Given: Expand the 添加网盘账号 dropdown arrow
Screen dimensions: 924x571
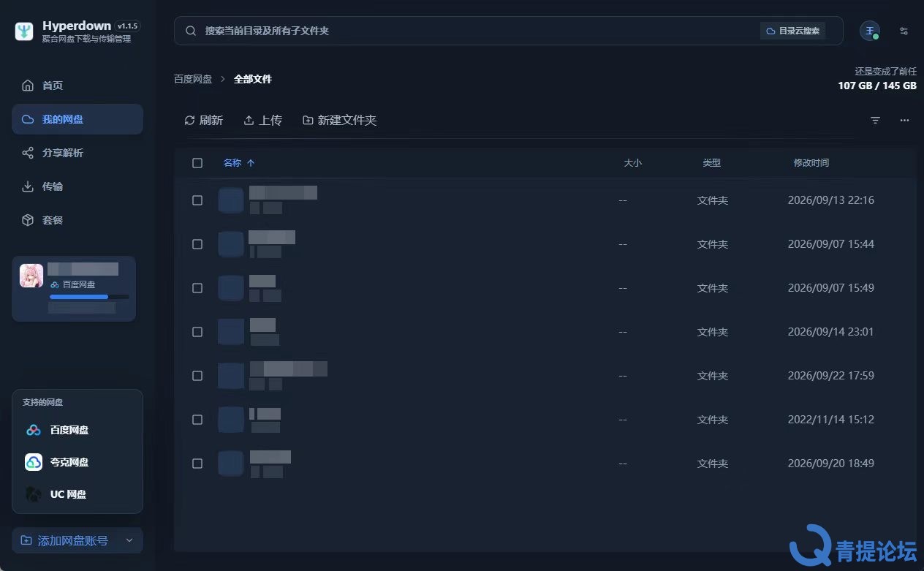Looking at the screenshot, I should [129, 540].
